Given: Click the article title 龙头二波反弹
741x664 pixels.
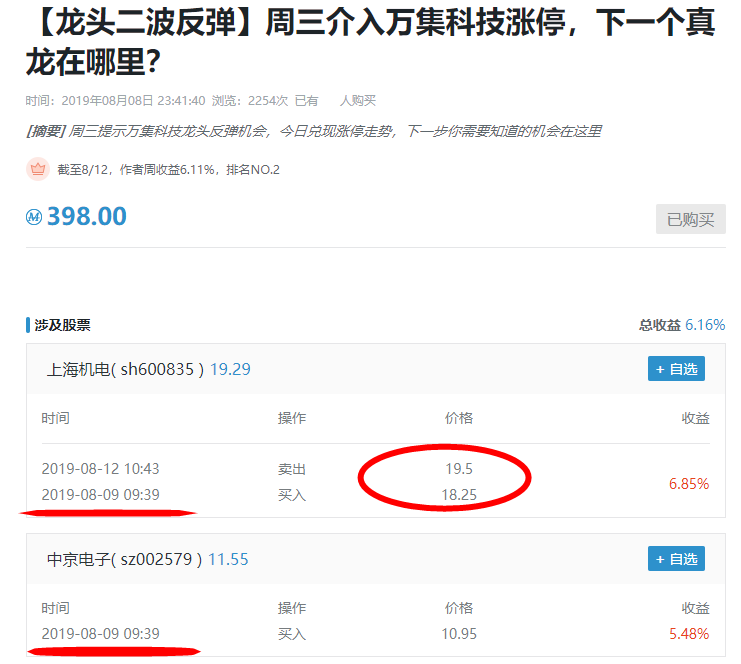Looking at the screenshot, I should click(x=370, y=42).
